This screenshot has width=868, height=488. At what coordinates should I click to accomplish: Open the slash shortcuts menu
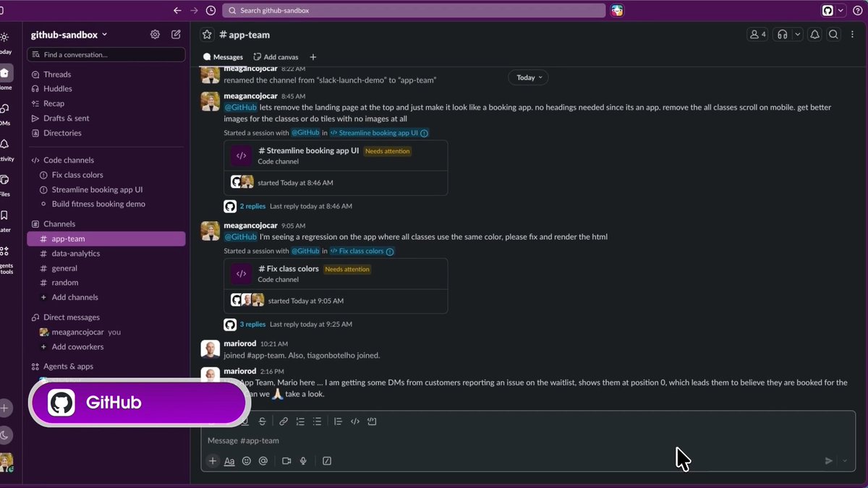click(x=327, y=461)
